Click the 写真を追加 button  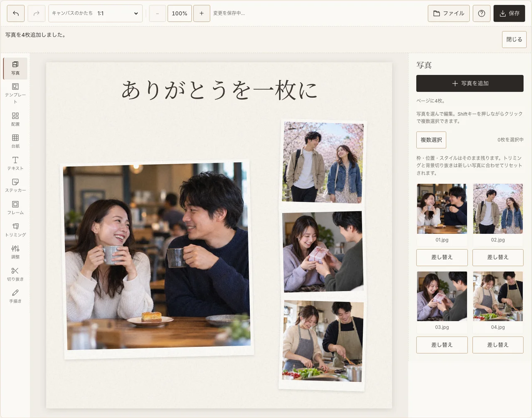coord(470,83)
